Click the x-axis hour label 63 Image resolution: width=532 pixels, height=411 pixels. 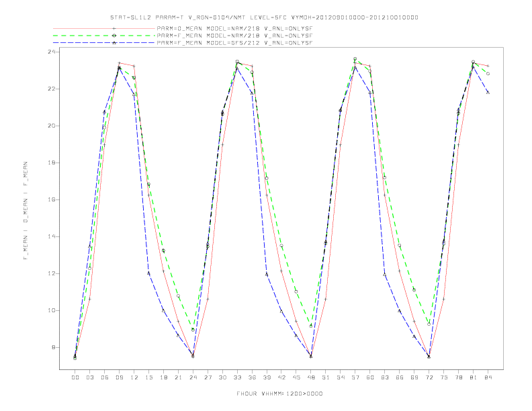385,377
